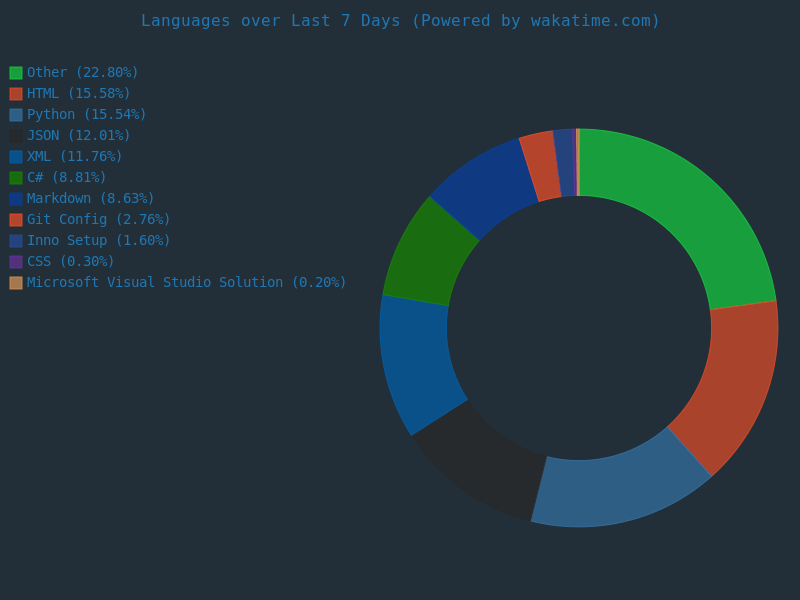Toggle the Git Config legend swatch
This screenshot has width=800, height=600.
16,220
